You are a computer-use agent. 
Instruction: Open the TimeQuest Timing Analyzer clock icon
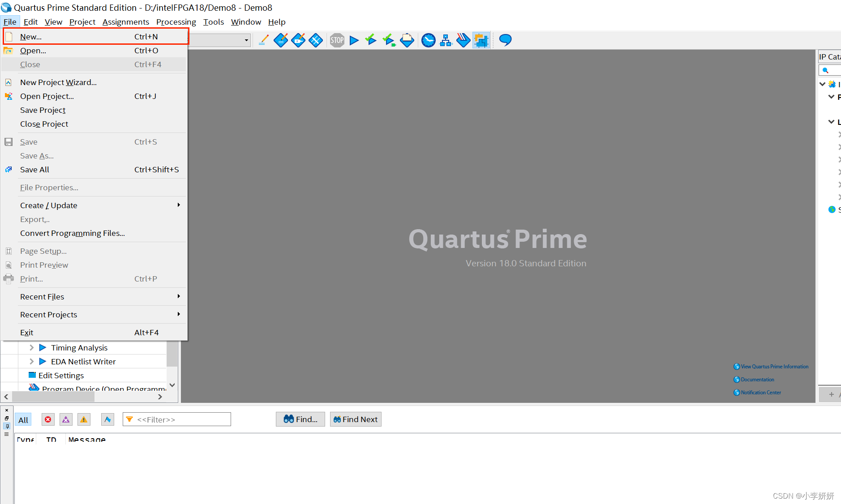429,40
